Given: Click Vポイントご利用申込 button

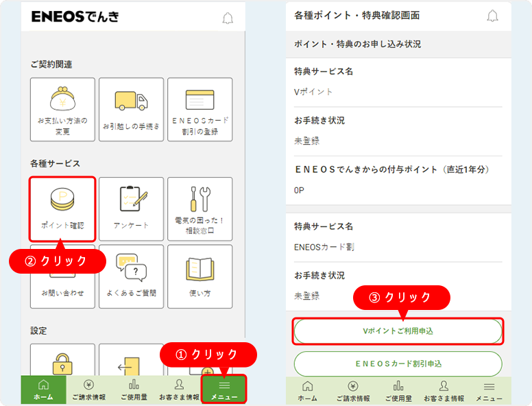Looking at the screenshot, I should point(398,331).
